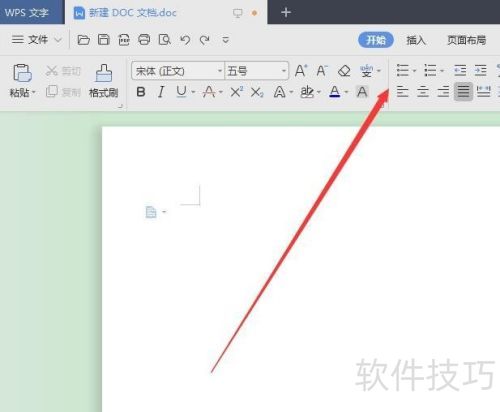The width and height of the screenshot is (500, 412).
Task: Click the Redo icon
Action: click(205, 40)
